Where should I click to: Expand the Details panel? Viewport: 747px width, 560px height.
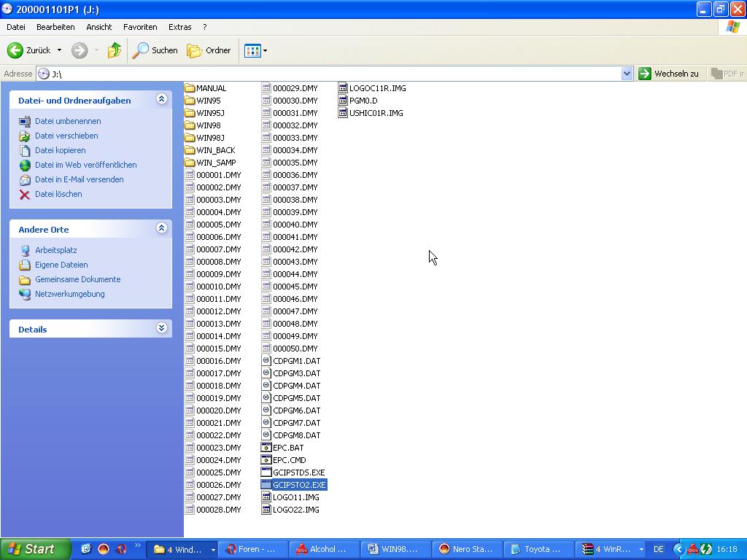161,328
